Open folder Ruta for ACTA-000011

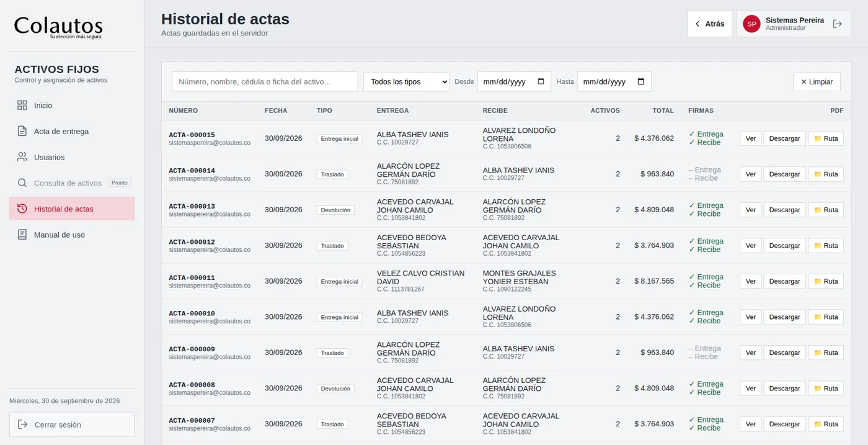826,281
